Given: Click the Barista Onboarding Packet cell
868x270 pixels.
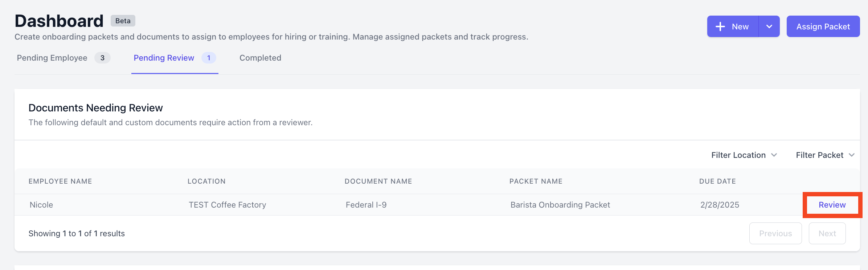Looking at the screenshot, I should pos(560,205).
